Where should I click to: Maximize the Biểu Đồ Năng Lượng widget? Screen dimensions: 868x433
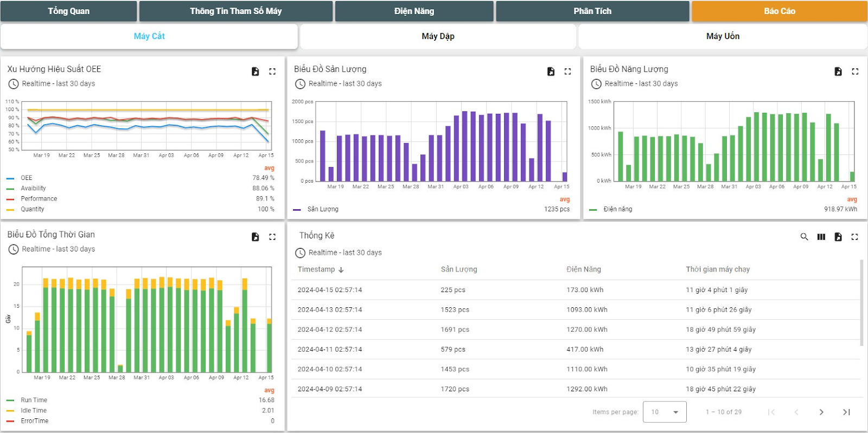click(x=855, y=72)
